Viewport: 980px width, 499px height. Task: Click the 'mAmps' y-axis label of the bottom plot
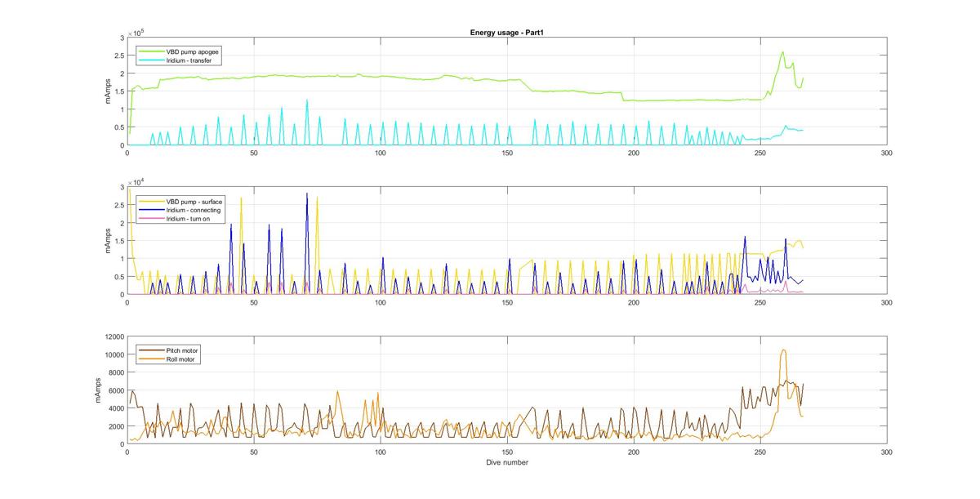(x=96, y=390)
